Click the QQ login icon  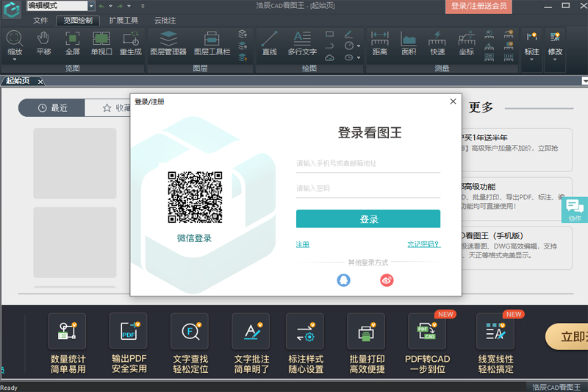[x=343, y=279]
